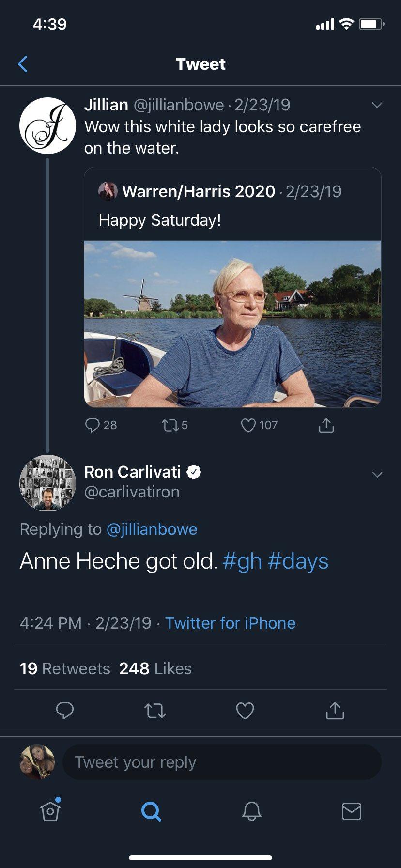Screen dimensions: 401x868
Task: Reply to Ron Carlivati's tweet
Action: [65, 711]
